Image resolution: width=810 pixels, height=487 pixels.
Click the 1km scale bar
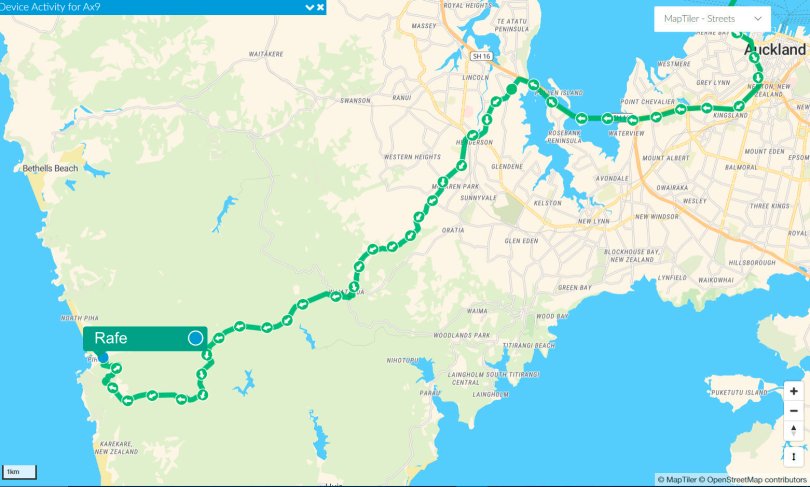(x=20, y=472)
